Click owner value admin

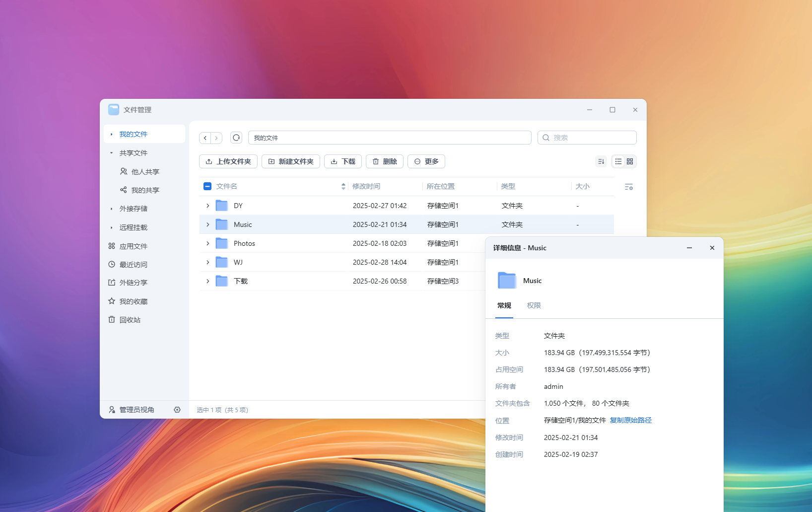[553, 386]
